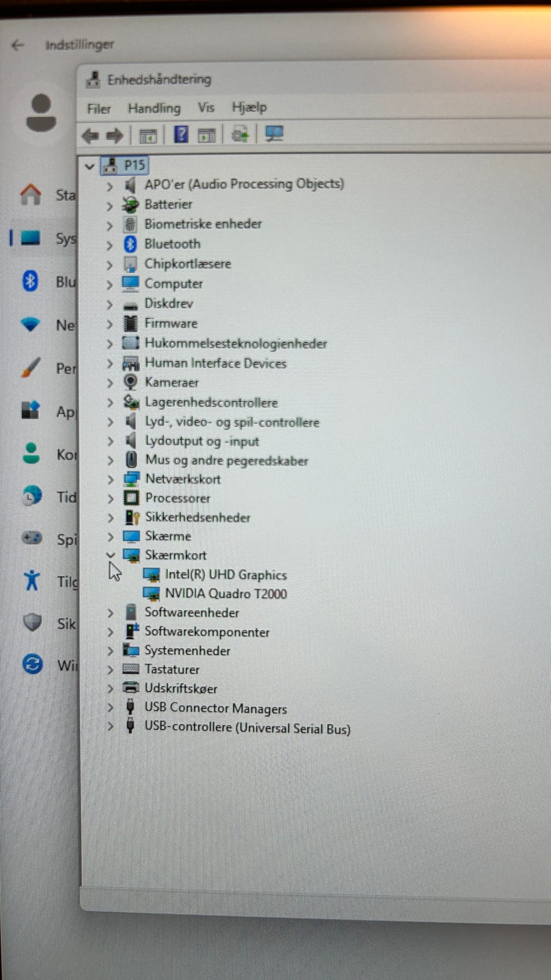
Task: Click the Sikkerhedsenheder security icon
Action: click(132, 517)
